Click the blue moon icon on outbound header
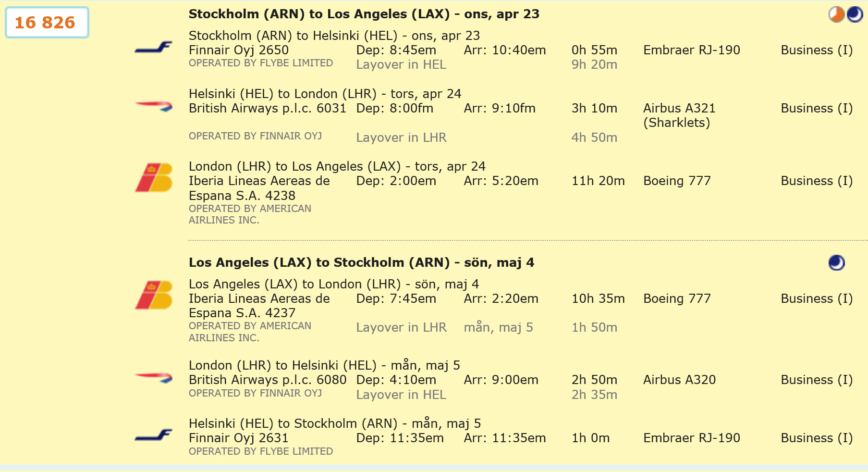868x472 pixels. coord(855,14)
